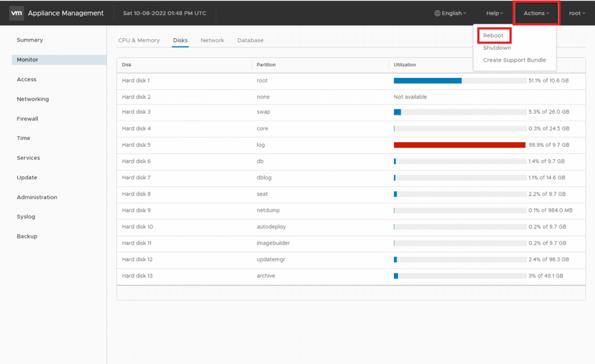Switch to the Network tab
This screenshot has width=595, height=364.
[x=213, y=40]
